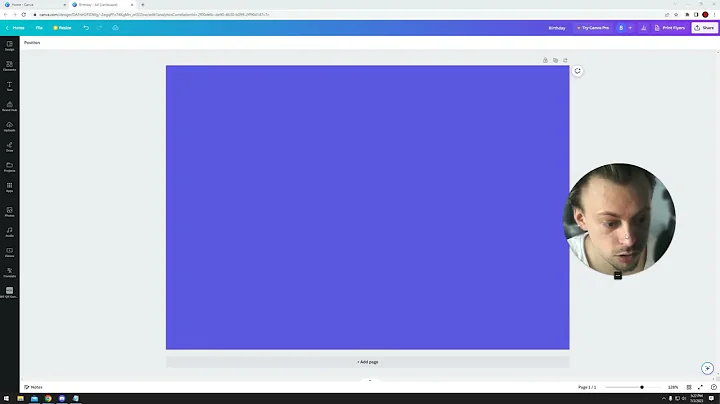
Task: Open the Brand Hub panel
Action: click(x=9, y=107)
